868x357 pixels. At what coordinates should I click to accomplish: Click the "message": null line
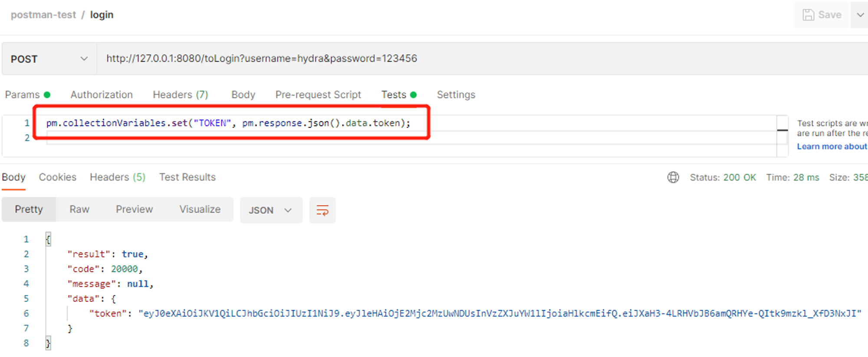coord(111,284)
